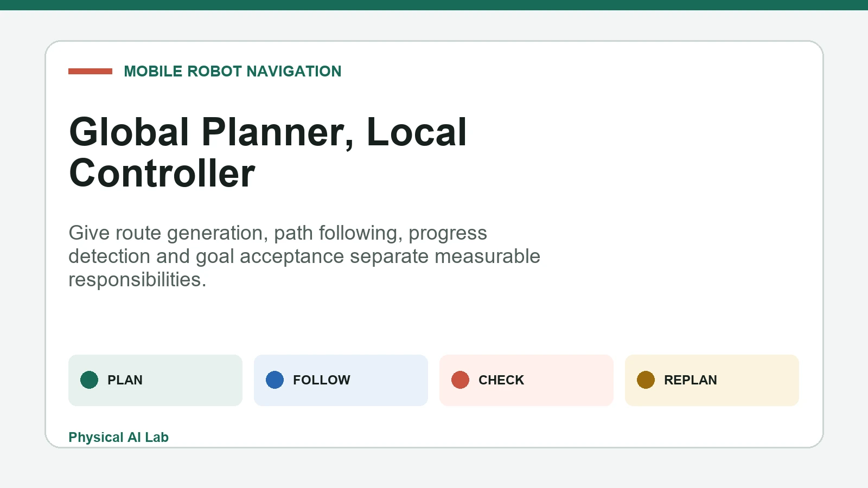Click the word 'responsibilities.' in the subtitle
Viewport: 868px width, 488px height.
(x=137, y=280)
